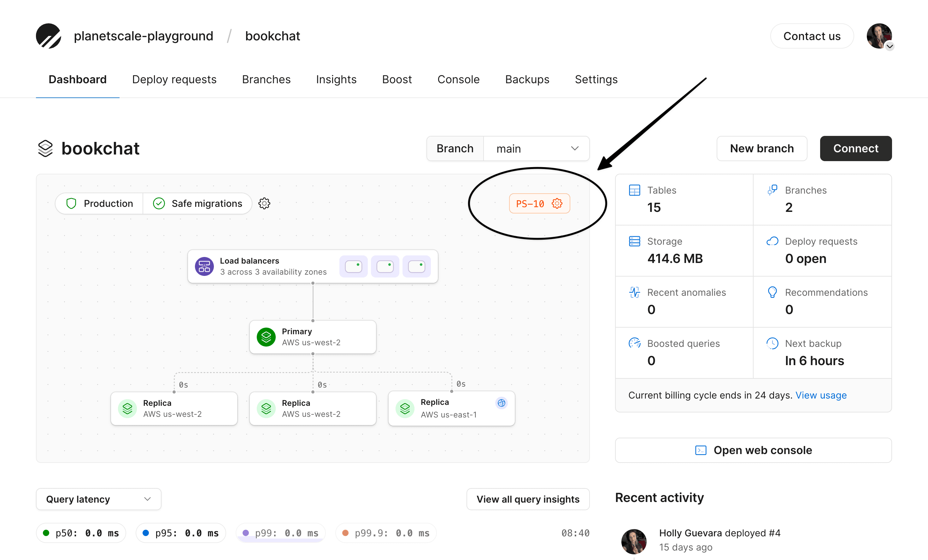Click the Branches stat icon

tap(772, 190)
